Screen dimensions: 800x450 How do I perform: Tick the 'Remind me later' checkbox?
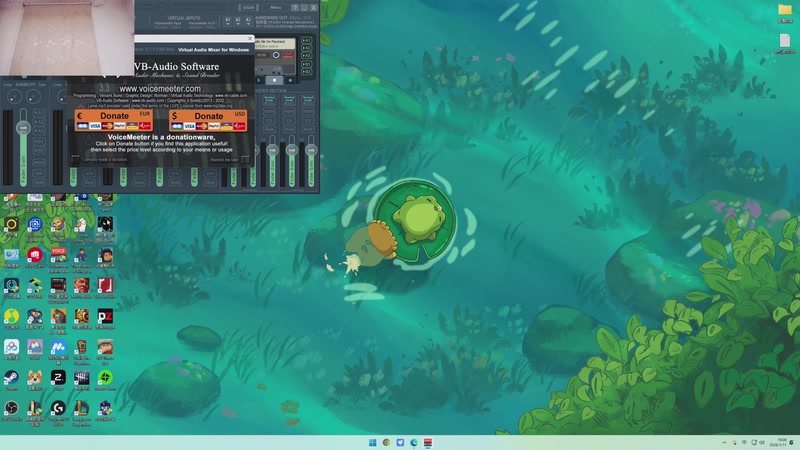(x=245, y=160)
